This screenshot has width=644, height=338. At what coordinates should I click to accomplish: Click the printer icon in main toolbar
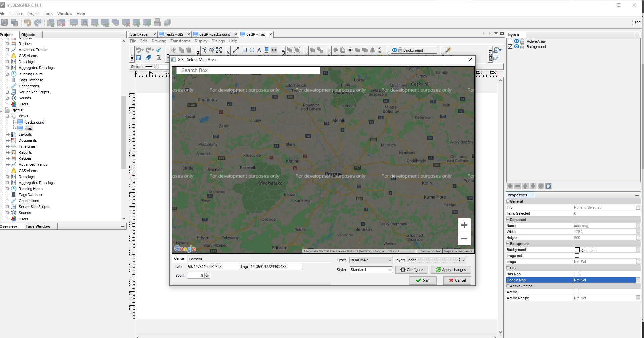click(157, 22)
